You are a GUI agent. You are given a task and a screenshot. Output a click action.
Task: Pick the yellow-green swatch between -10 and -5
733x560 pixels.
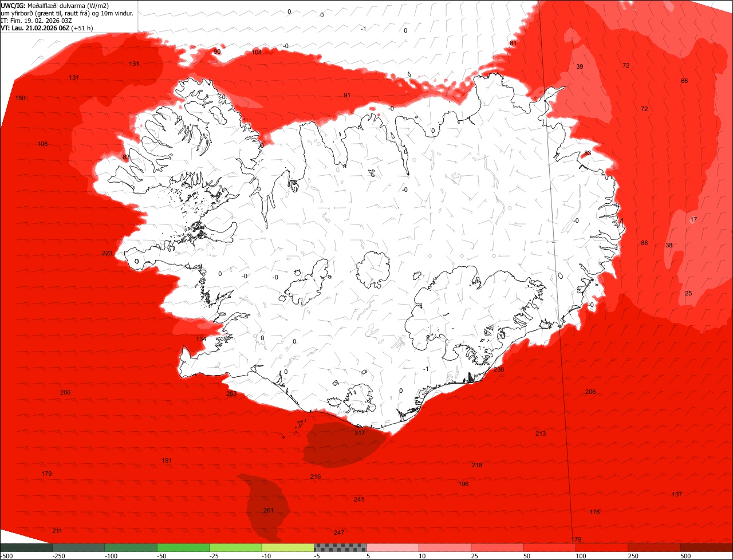click(x=287, y=547)
